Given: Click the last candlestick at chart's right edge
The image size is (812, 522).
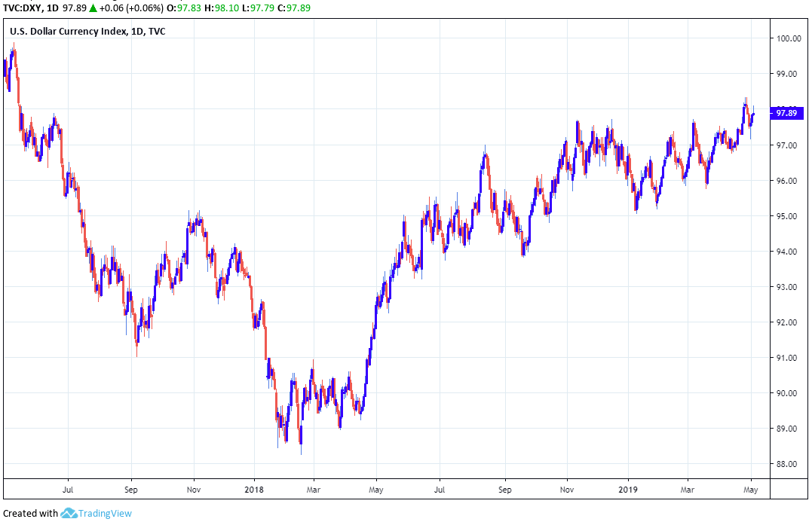Looking at the screenshot, I should coord(753,114).
